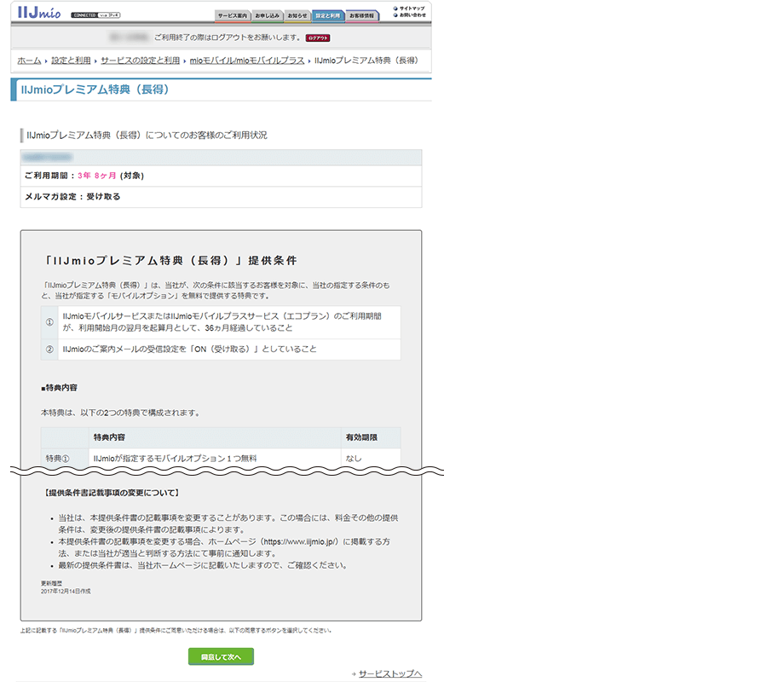Click the IIJmio logo
Viewport: 784px width, 682px height.
[39, 12]
